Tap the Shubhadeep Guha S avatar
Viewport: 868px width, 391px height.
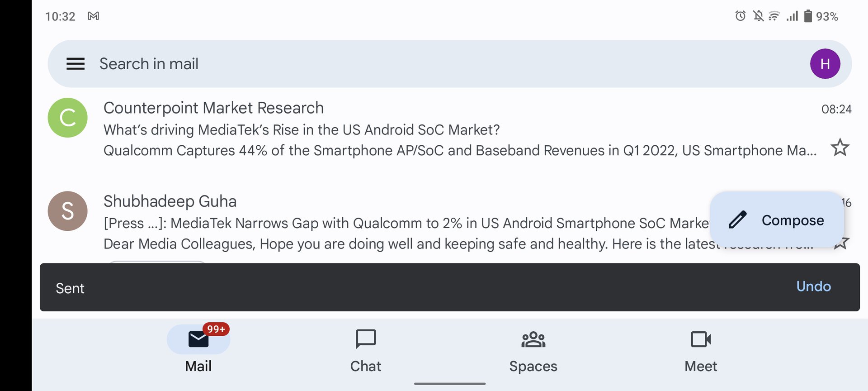(67, 211)
